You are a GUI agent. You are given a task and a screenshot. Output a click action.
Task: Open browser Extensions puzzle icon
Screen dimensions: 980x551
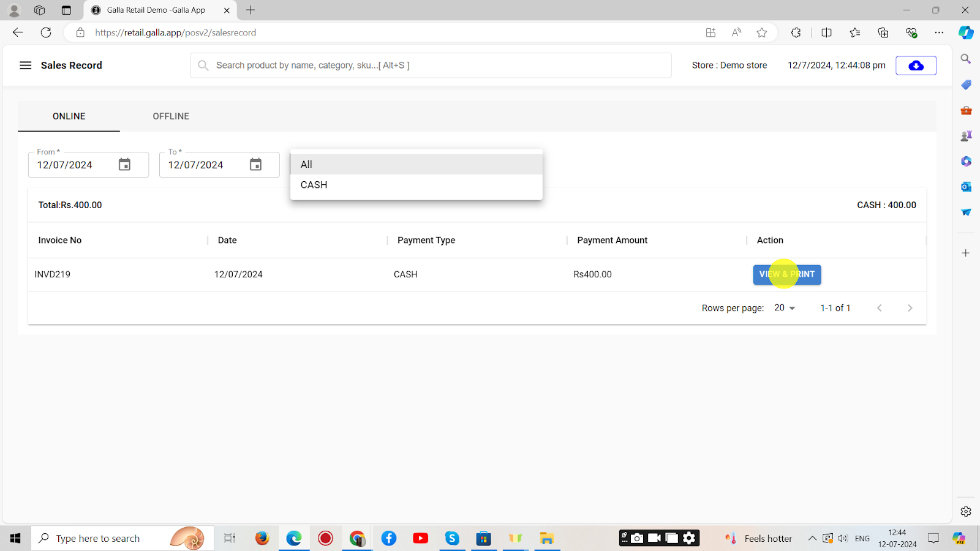coord(796,32)
